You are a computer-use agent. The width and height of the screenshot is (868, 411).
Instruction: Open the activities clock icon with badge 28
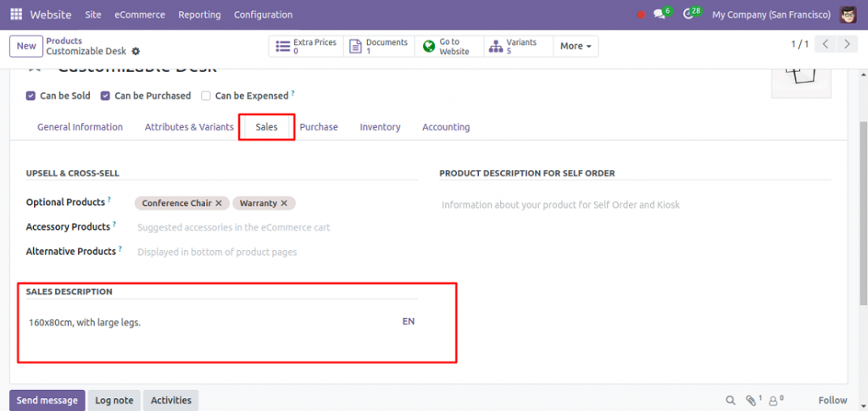pyautogui.click(x=688, y=14)
